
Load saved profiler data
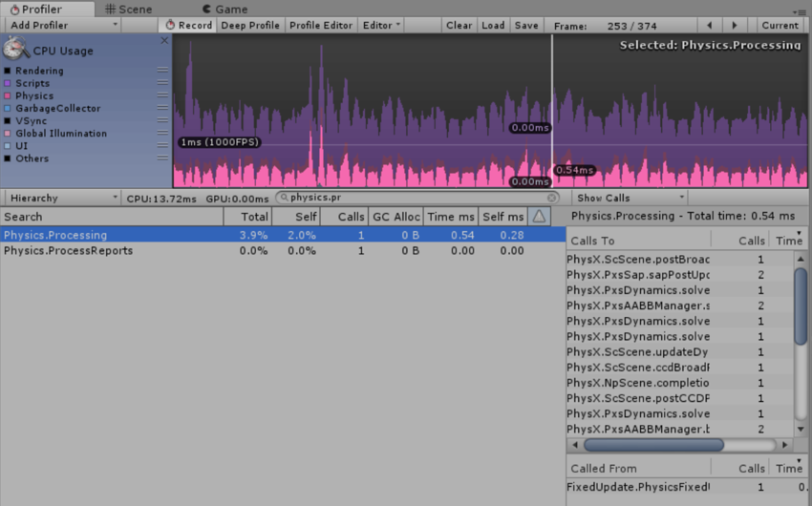(493, 26)
